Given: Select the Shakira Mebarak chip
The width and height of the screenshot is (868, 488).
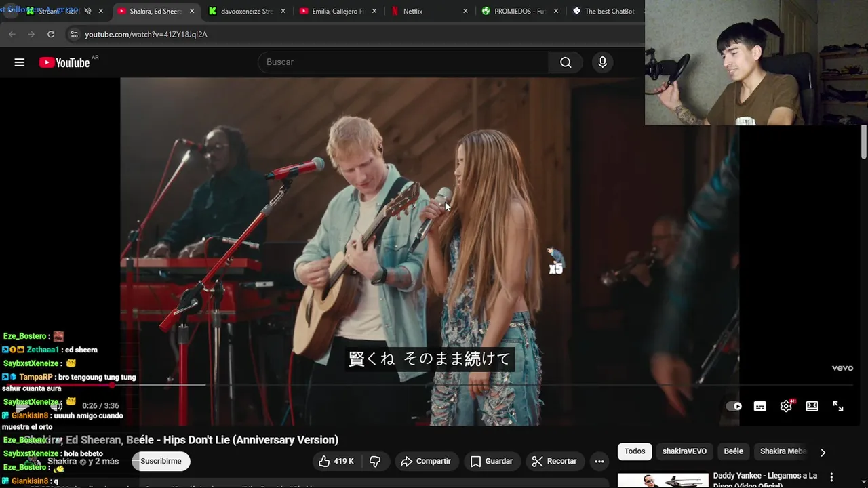Looking at the screenshot, I should [x=783, y=451].
